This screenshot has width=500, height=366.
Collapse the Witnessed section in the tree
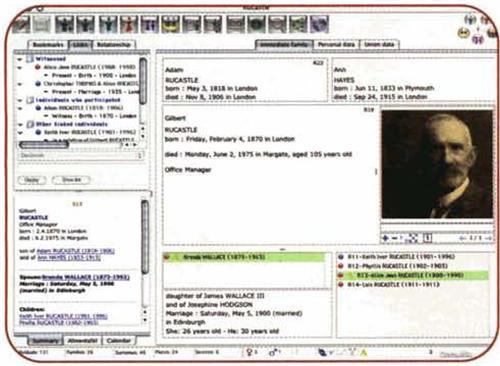(x=20, y=59)
